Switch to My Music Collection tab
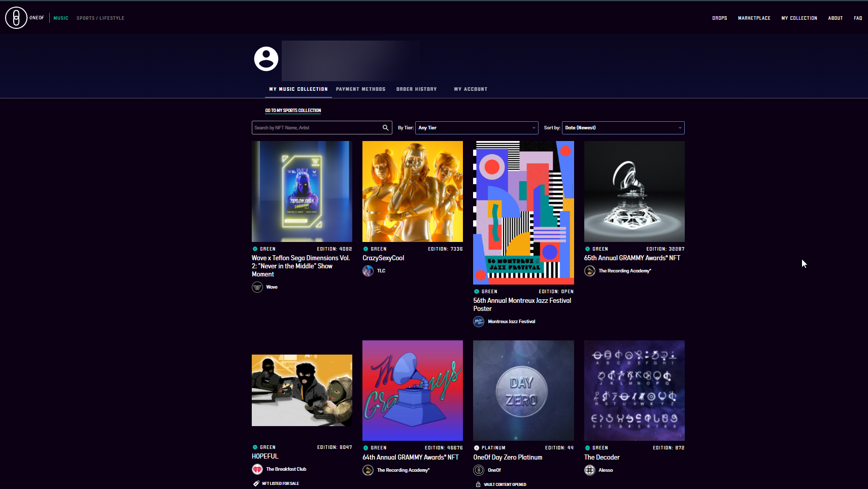This screenshot has height=489, width=868. (298, 89)
